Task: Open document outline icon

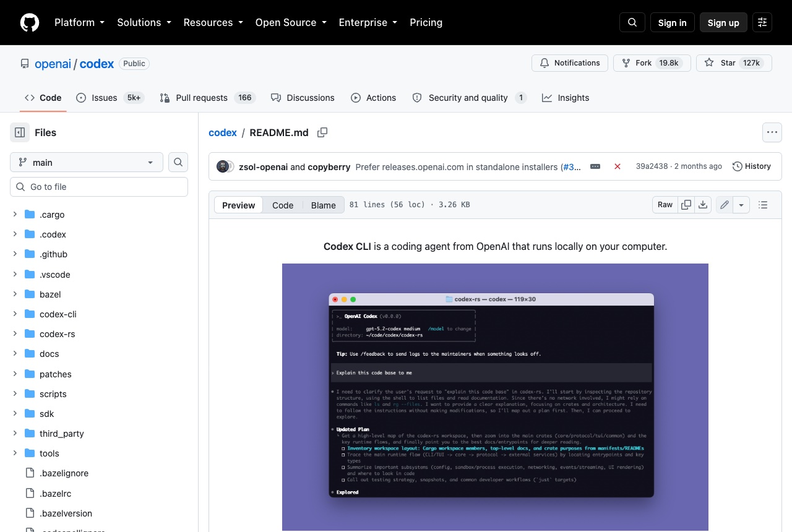Action: point(763,205)
